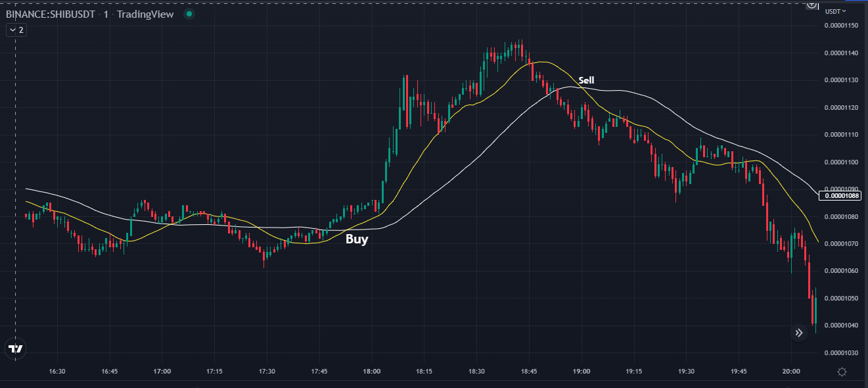Click the scroll to latest bar arrows
This screenshot has height=388, width=868.
pos(799,333)
